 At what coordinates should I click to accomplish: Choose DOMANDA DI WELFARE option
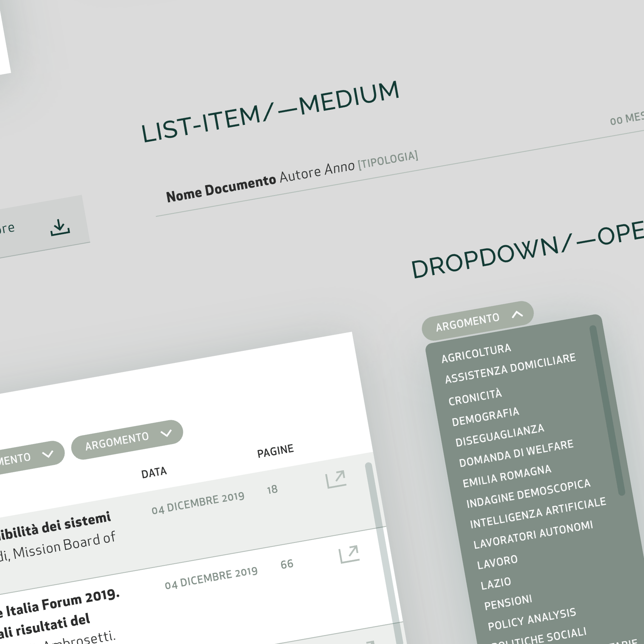click(516, 453)
